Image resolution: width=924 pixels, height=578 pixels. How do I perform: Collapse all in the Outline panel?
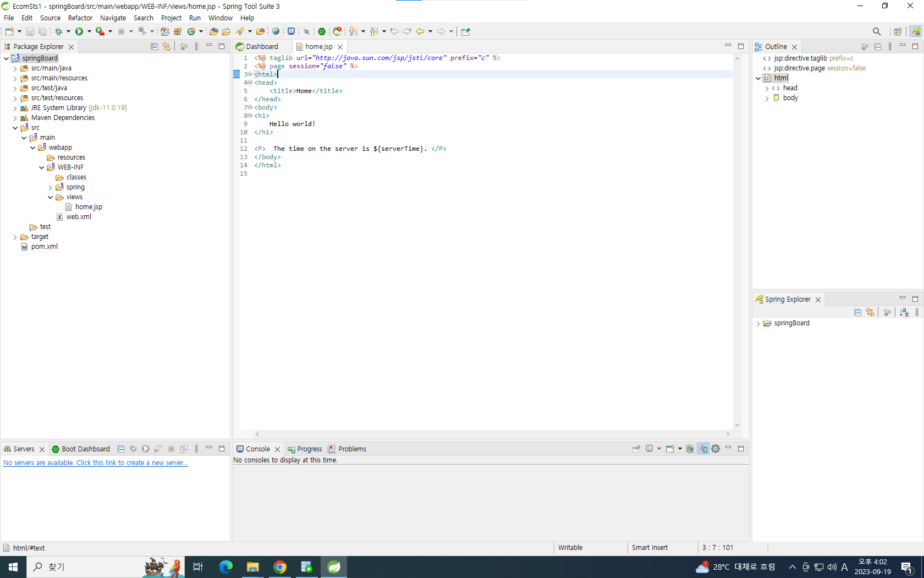pyautogui.click(x=878, y=47)
